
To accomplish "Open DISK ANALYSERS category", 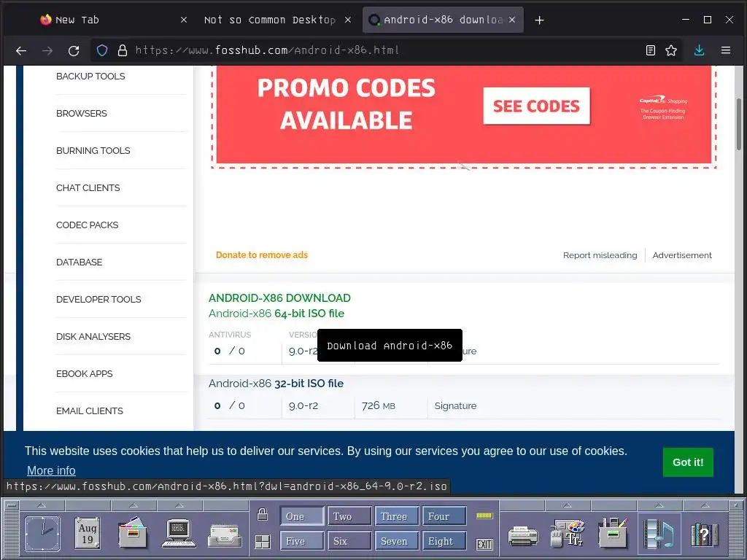I will [x=93, y=336].
